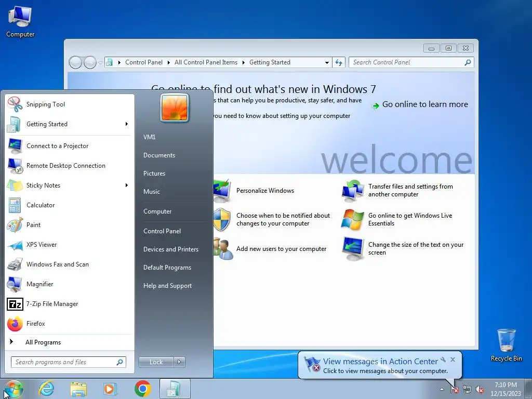The height and width of the screenshot is (399, 532).
Task: Launch XPS Viewer icon
Action: (15, 245)
